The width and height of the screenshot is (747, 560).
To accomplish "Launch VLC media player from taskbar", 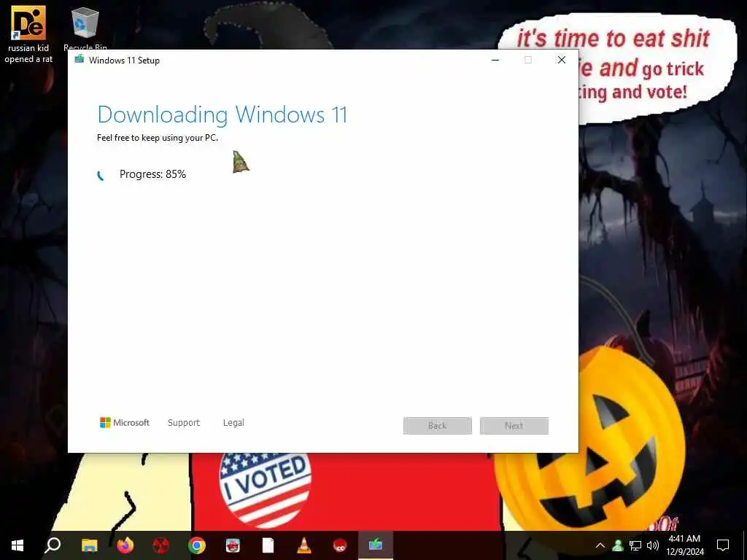I will point(304,545).
